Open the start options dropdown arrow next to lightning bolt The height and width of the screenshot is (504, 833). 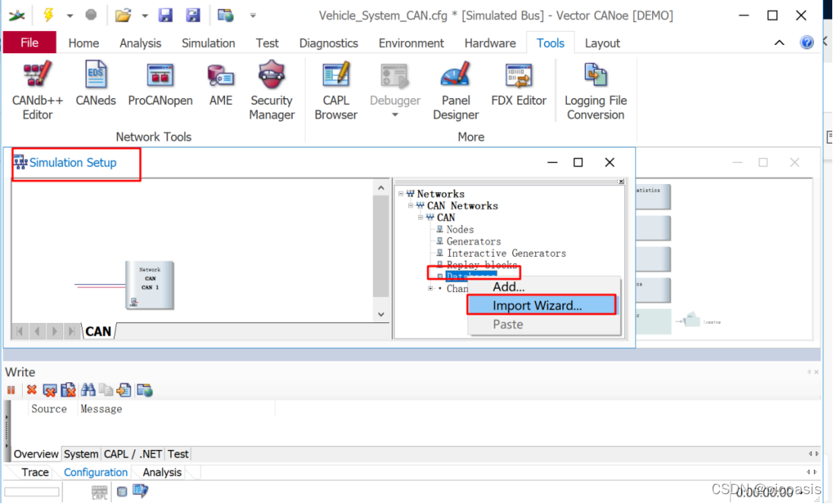point(70,15)
